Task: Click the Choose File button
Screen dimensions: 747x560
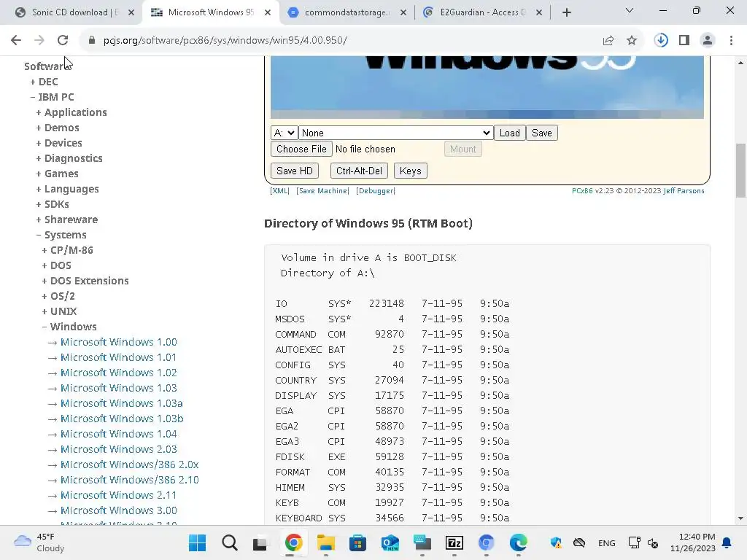Action: click(x=301, y=149)
